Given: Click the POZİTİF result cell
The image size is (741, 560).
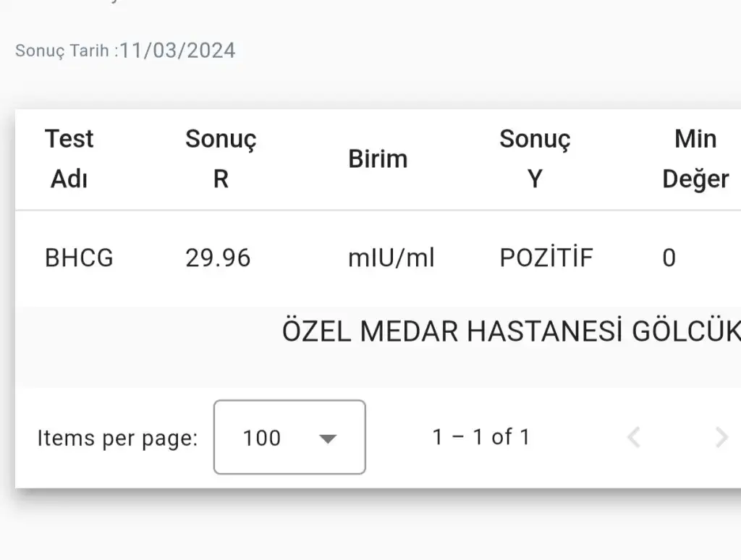Looking at the screenshot, I should tap(546, 258).
